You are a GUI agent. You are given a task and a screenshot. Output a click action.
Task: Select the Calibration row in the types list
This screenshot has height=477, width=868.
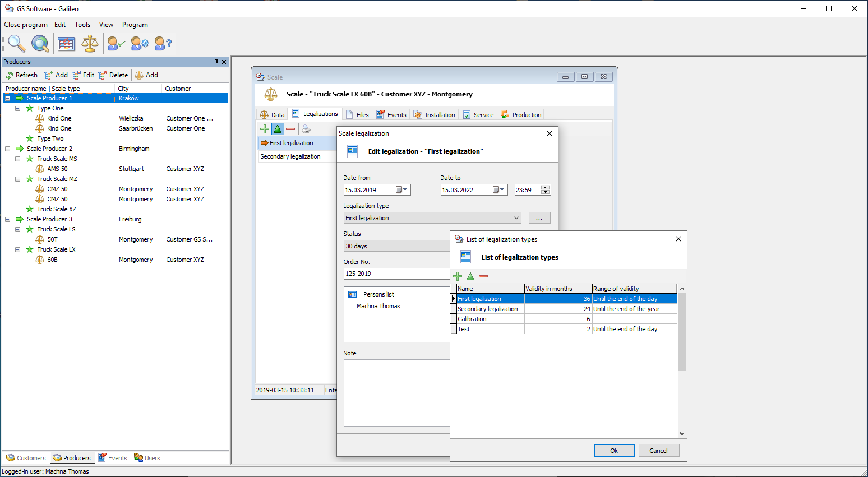[490, 319]
